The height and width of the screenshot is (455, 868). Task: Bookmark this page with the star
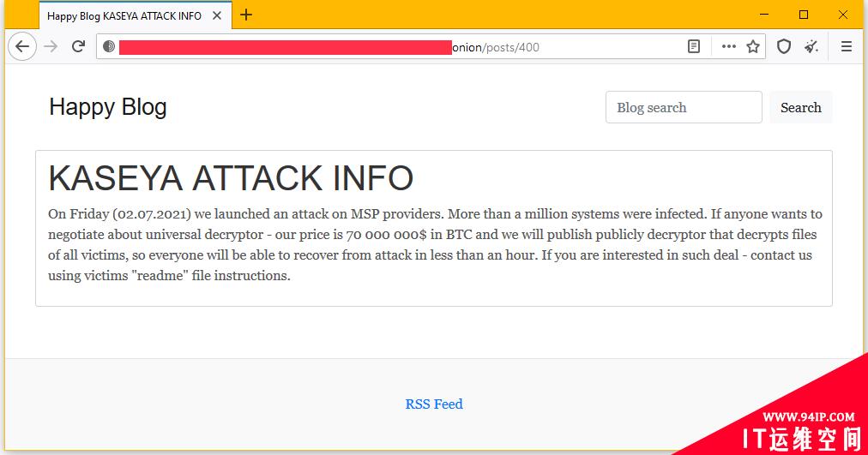pyautogui.click(x=753, y=46)
